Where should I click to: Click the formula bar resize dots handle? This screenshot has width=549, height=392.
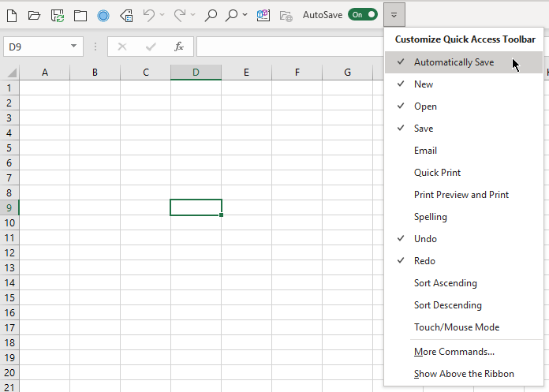tap(95, 47)
